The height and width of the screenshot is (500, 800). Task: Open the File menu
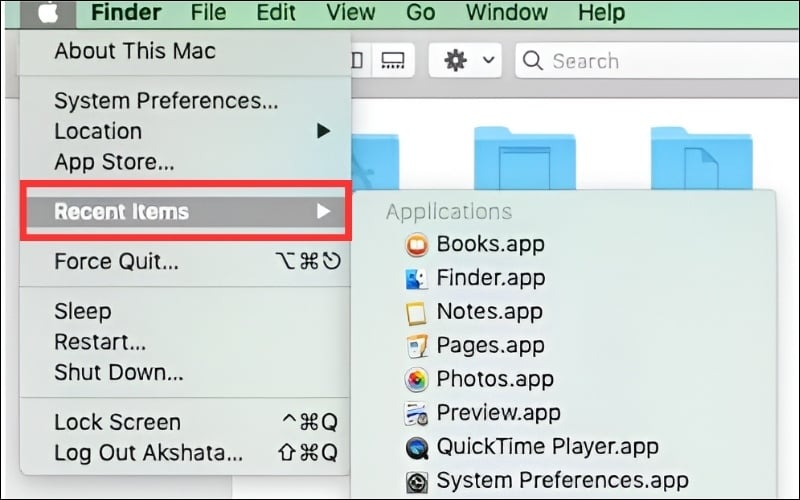208,12
